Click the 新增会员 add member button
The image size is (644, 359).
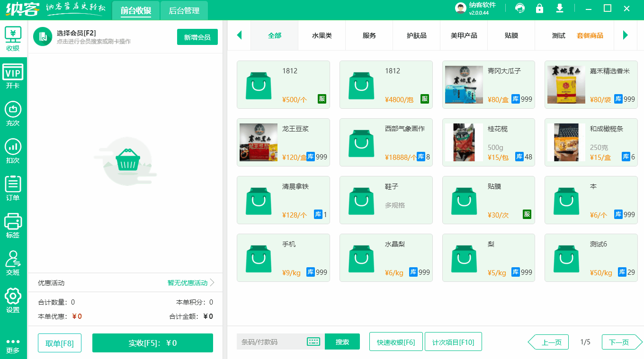(197, 36)
